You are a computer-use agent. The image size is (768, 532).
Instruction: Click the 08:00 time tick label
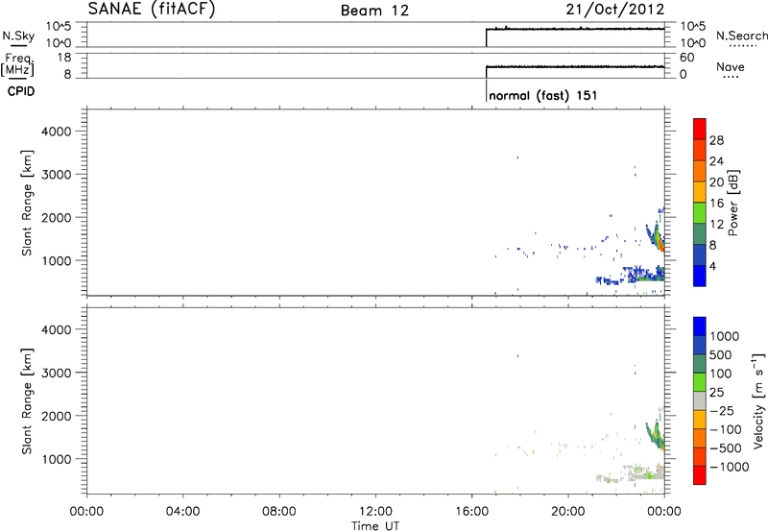279,512
